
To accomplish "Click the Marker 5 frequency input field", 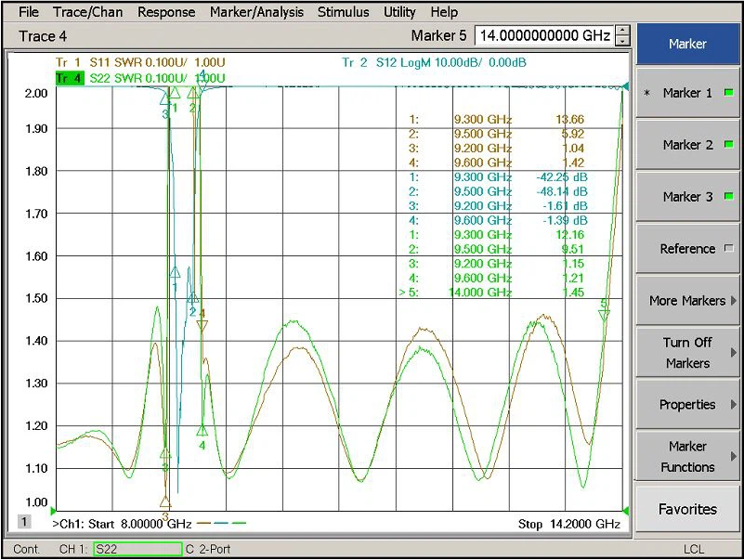I will (x=543, y=36).
